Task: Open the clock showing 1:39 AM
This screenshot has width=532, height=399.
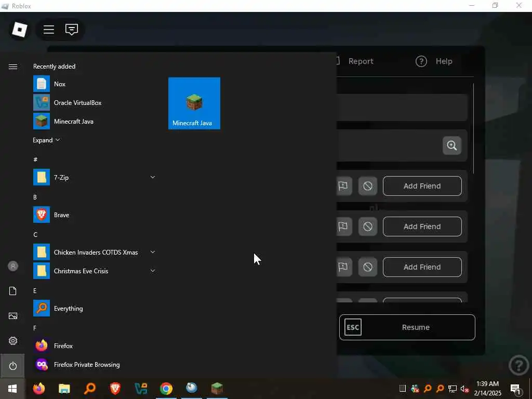Action: (x=487, y=389)
